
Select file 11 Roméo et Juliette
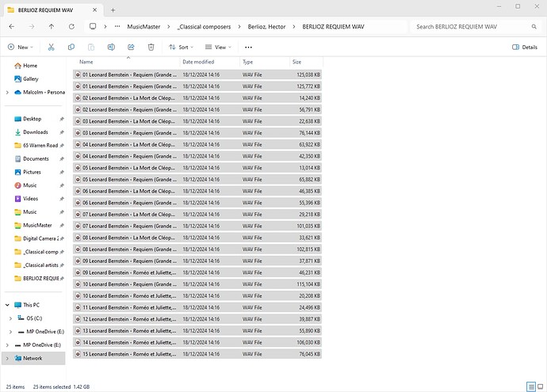coord(197,307)
